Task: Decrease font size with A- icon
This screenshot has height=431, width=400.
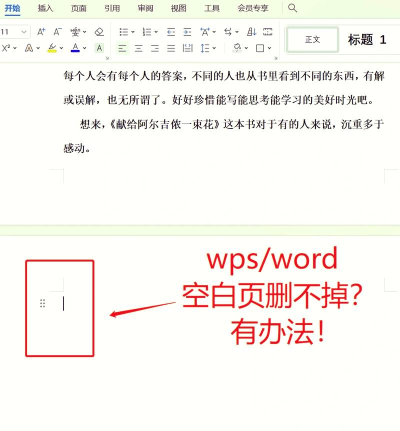Action: pyautogui.click(x=57, y=32)
